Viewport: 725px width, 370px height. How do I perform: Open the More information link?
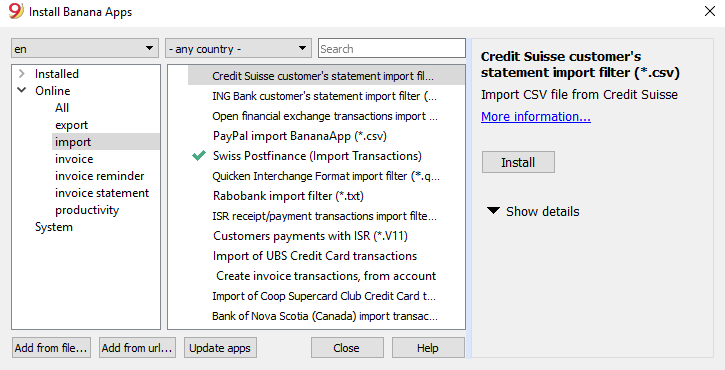click(x=536, y=117)
